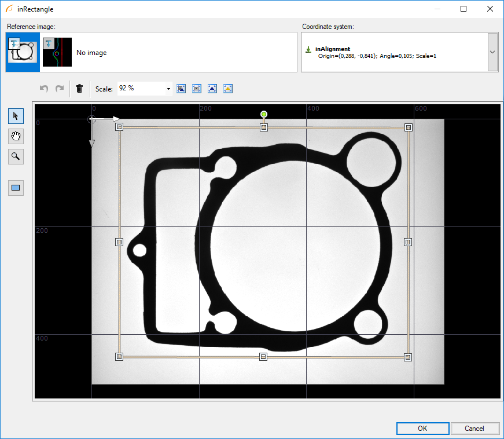Select the arrow pointer tool
The height and width of the screenshot is (439, 504).
coord(16,116)
